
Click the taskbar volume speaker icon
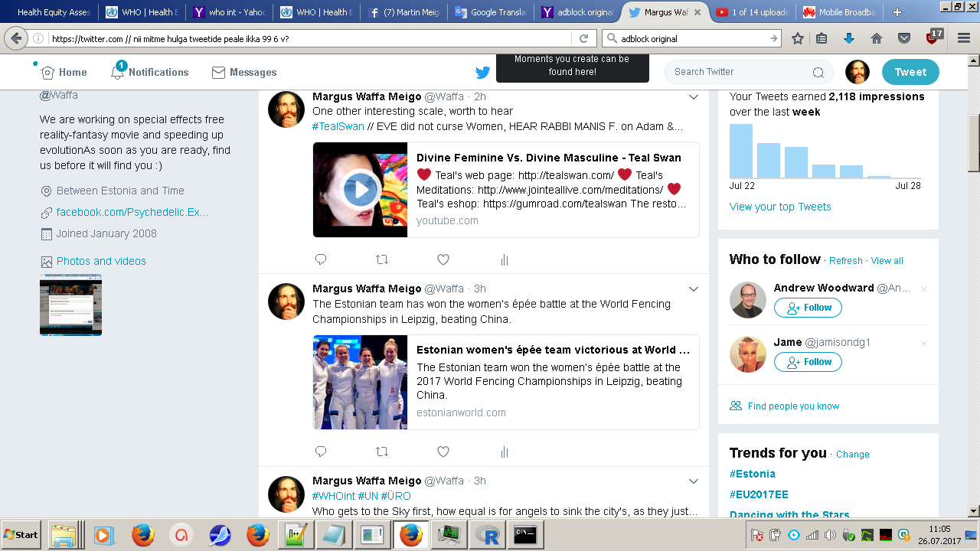830,535
